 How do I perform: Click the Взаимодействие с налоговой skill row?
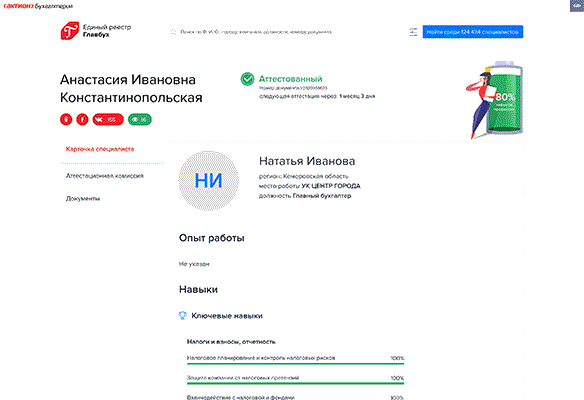point(295,397)
